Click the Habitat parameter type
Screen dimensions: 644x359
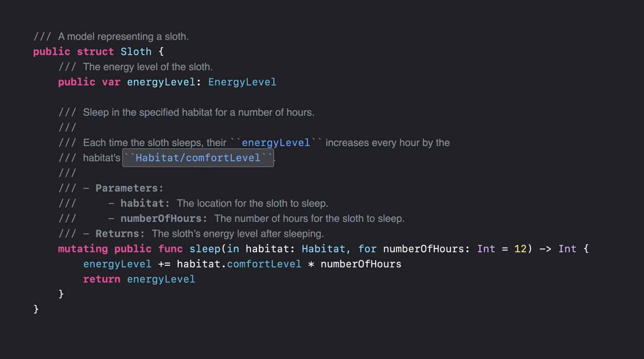point(324,249)
